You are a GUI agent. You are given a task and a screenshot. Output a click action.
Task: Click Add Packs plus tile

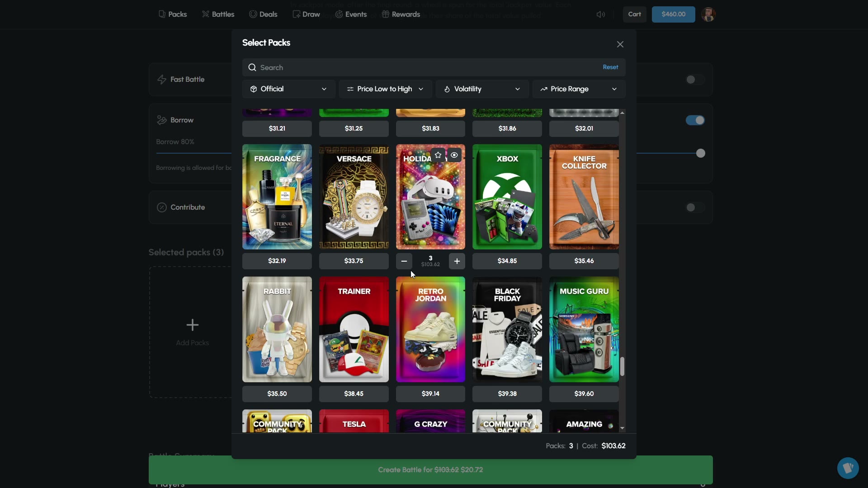192,332
